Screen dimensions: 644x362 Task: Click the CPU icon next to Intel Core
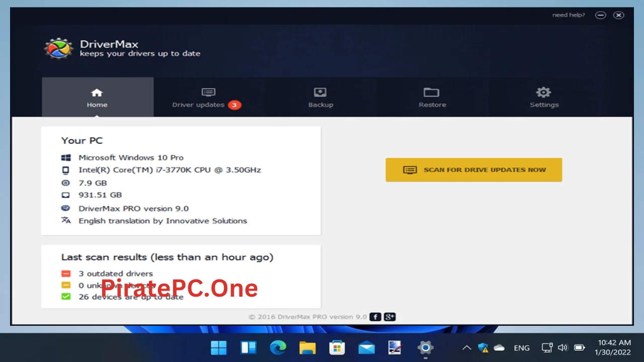(x=66, y=170)
